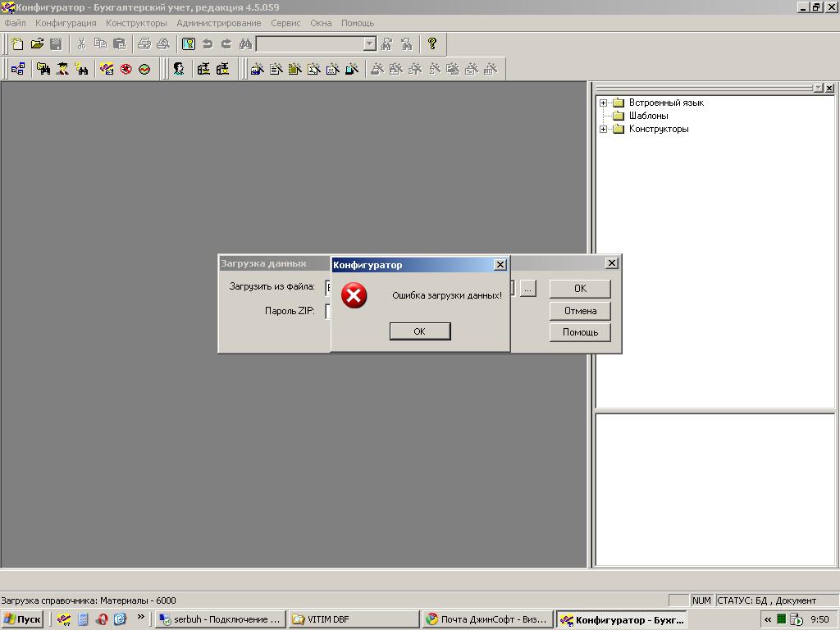
Task: Open the Администрирование menu
Action: 218,23
